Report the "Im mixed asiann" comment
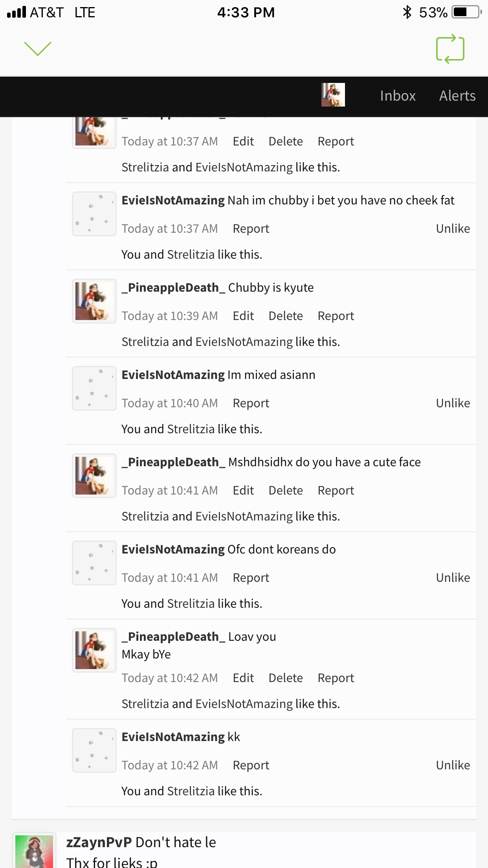The width and height of the screenshot is (488, 868). (251, 403)
